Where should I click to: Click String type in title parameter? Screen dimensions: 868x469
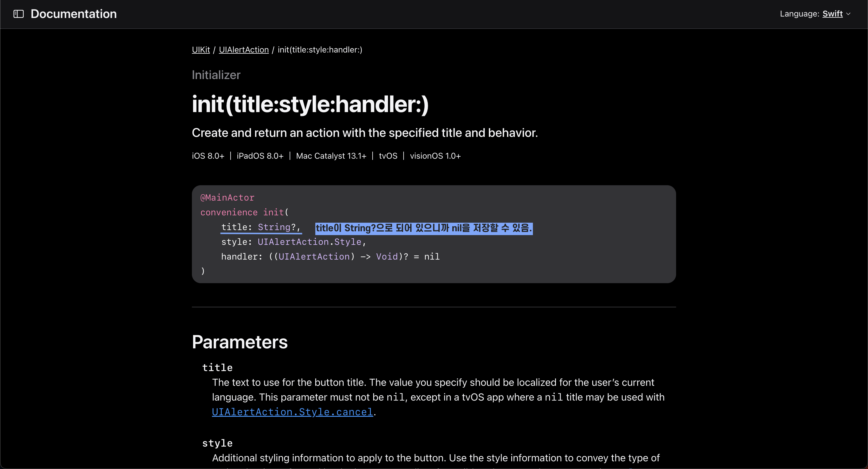[x=274, y=227]
